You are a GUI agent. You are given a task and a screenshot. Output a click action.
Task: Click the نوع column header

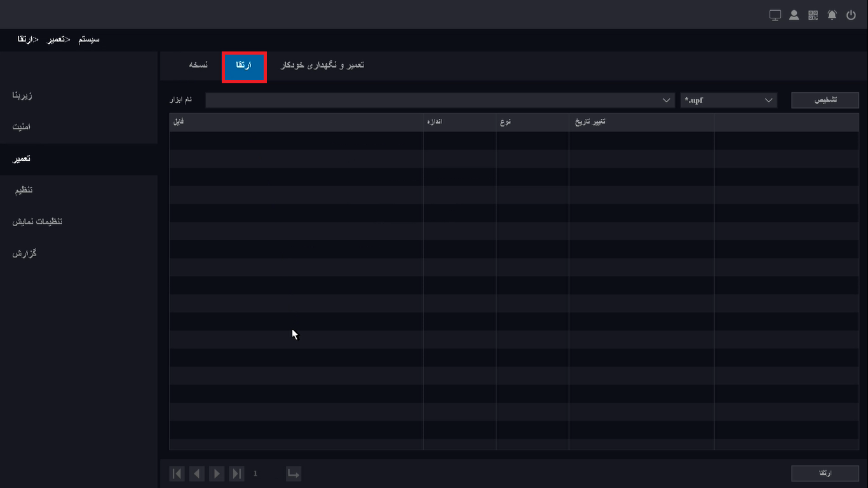tap(532, 122)
